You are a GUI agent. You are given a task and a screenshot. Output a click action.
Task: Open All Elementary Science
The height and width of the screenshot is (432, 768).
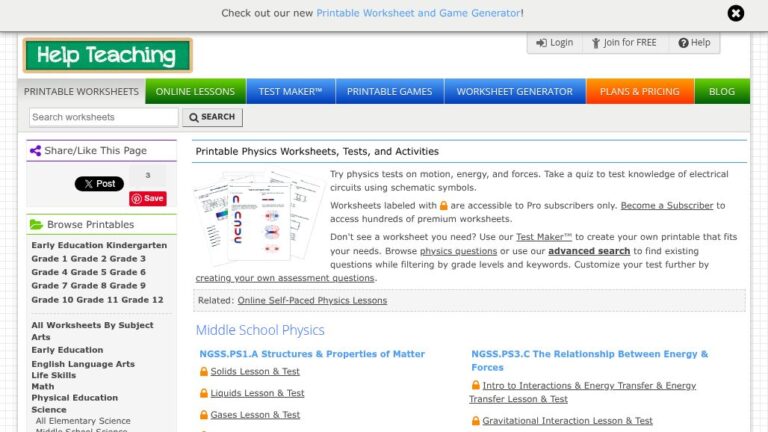83,421
